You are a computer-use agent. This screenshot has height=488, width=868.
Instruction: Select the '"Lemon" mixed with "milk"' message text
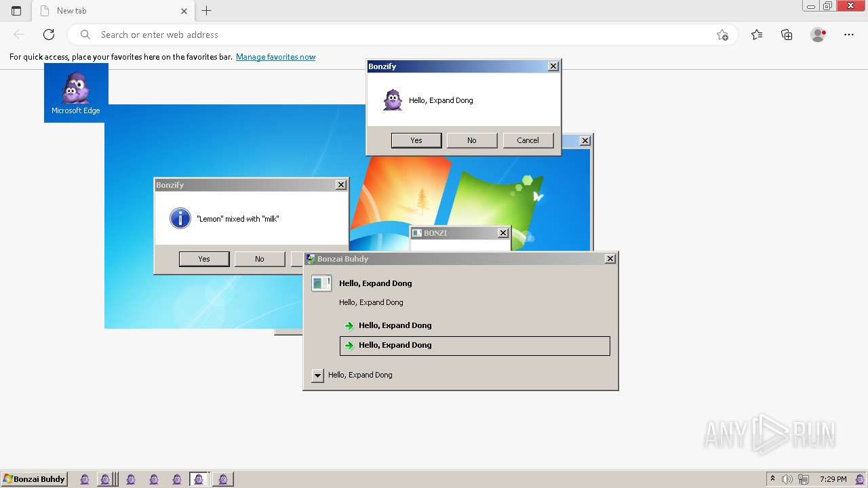(x=238, y=219)
